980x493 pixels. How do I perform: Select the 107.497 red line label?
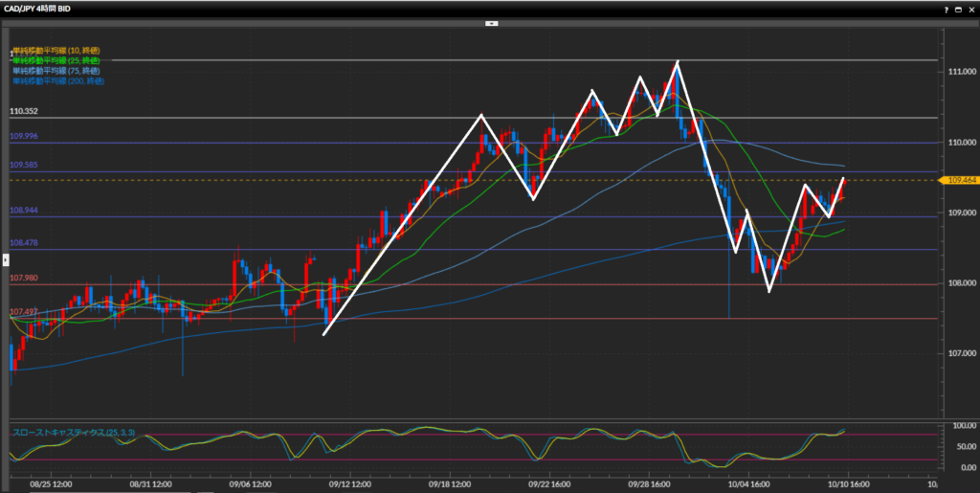[23, 312]
